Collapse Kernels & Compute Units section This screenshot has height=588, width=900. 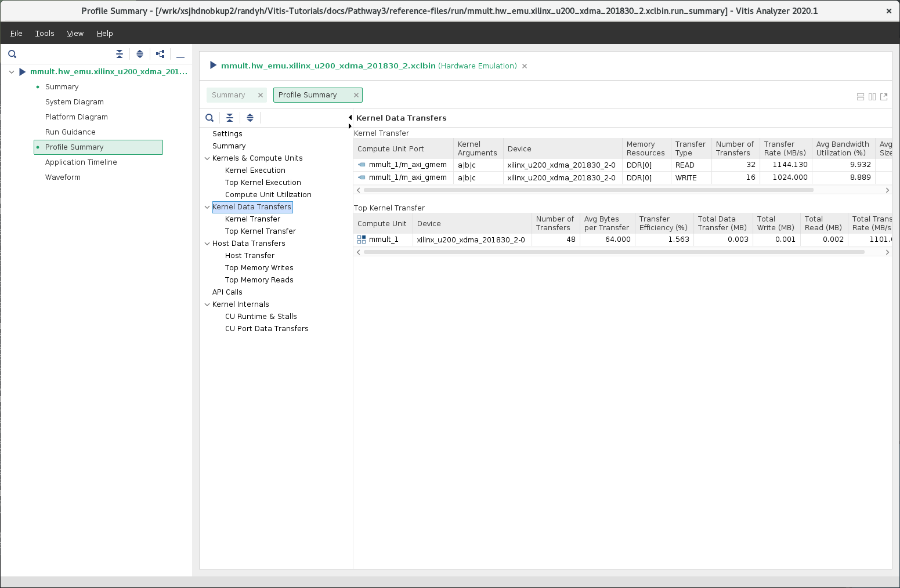click(207, 158)
